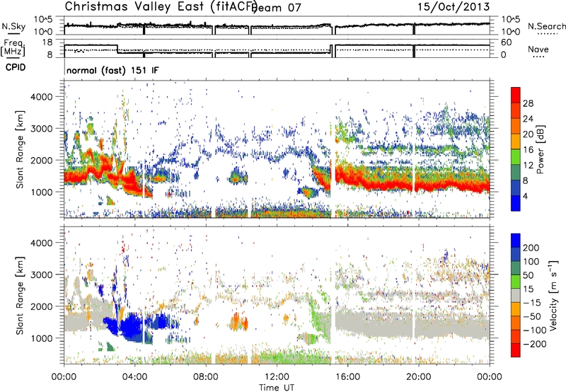Image resolution: width=566 pixels, height=392 pixels.
Task: Click the velocity panel 'Slant Range [km]' title
Action: tap(20, 296)
